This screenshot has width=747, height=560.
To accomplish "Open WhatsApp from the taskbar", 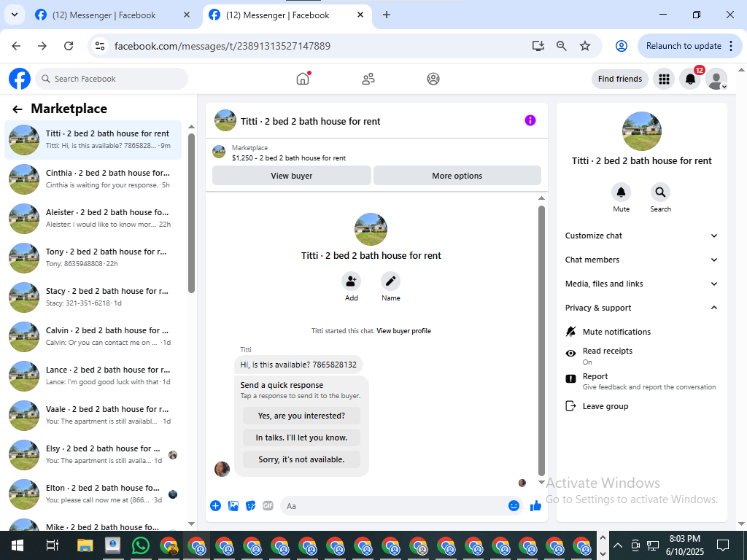I will 141,545.
